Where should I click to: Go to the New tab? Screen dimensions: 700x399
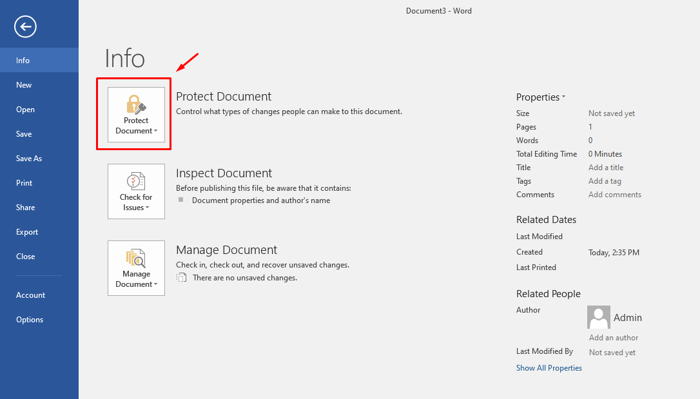click(x=39, y=85)
